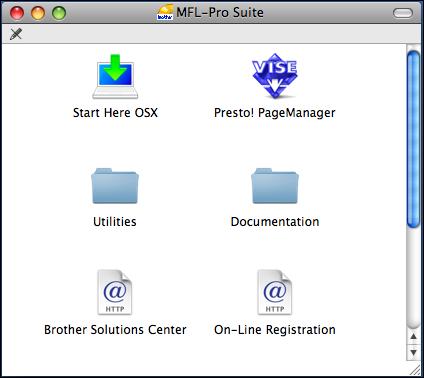Click the crossed-out pencil icon in the toolbar

click(16, 34)
